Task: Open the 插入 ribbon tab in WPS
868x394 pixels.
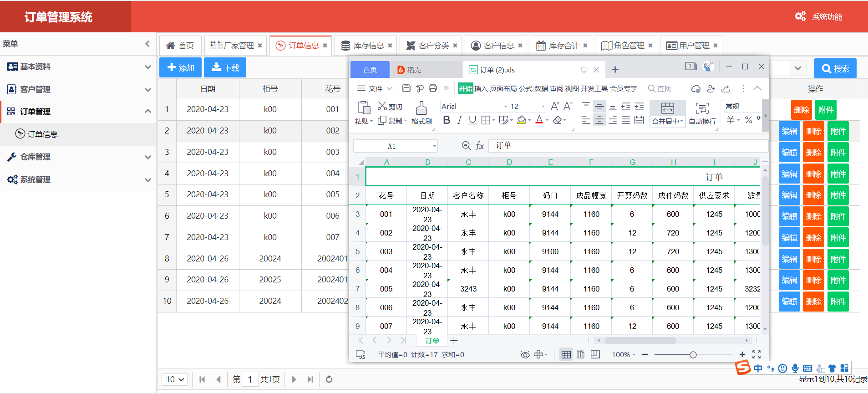Action: click(481, 88)
